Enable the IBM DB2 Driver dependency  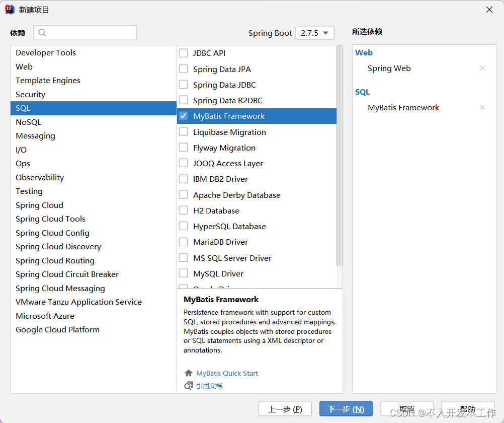(183, 179)
